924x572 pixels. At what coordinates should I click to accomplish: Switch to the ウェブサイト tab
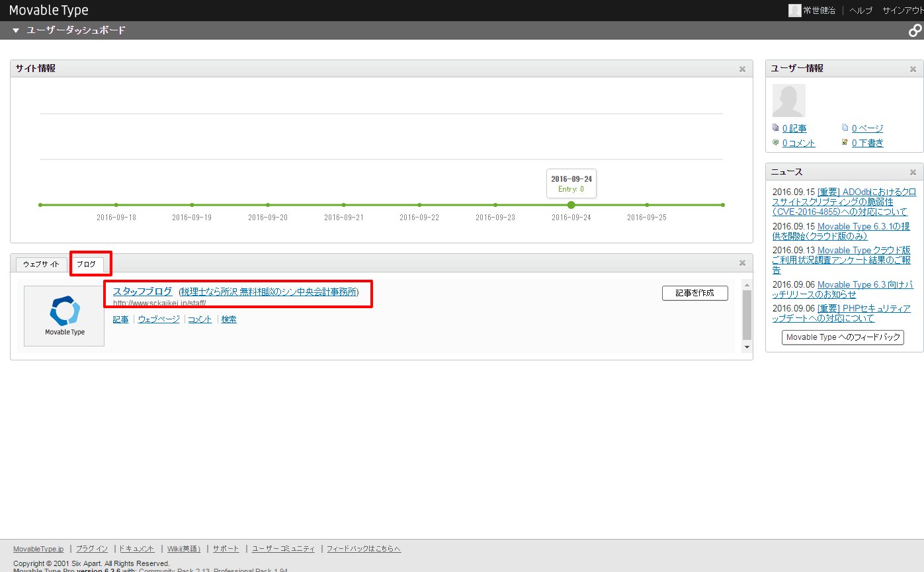pos(41,264)
